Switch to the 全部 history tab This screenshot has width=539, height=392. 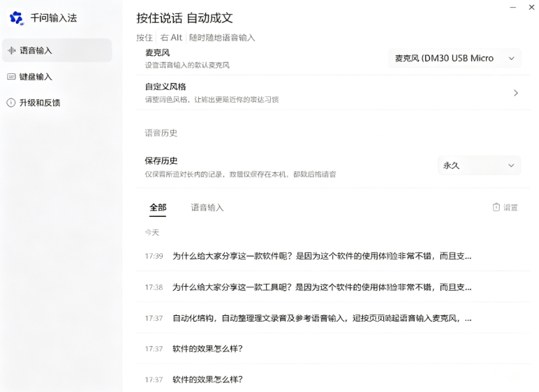click(158, 208)
